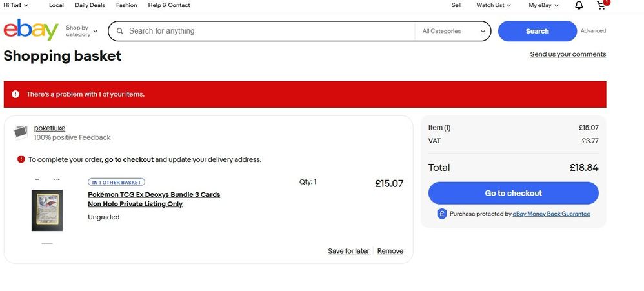Open the My eBay dropdown
The image size is (644, 291).
coord(543,5)
